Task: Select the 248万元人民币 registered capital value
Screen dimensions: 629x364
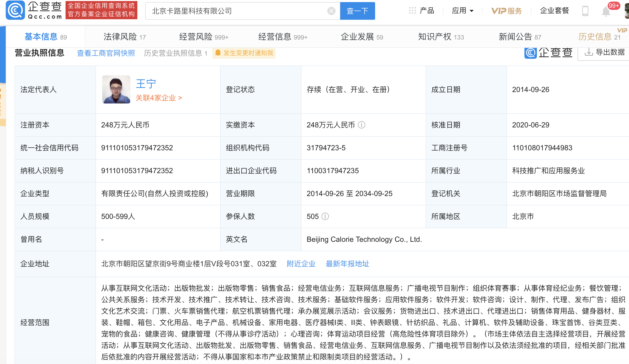Action: coord(125,125)
